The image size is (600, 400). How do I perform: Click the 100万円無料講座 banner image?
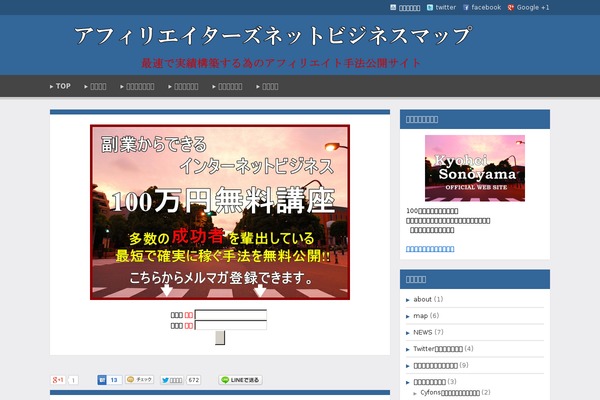tap(220, 212)
